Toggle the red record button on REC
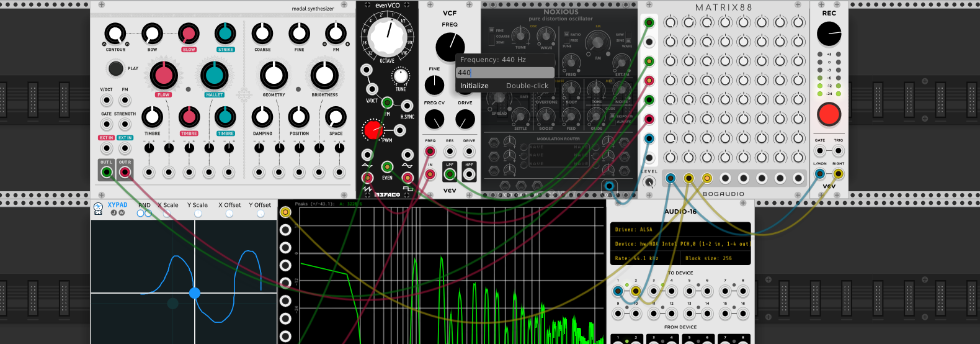 tap(829, 114)
